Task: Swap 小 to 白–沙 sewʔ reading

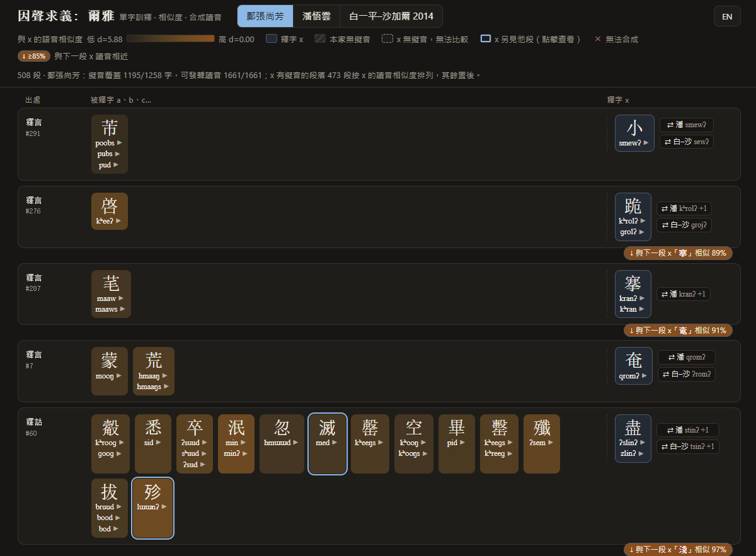Action: 687,142
